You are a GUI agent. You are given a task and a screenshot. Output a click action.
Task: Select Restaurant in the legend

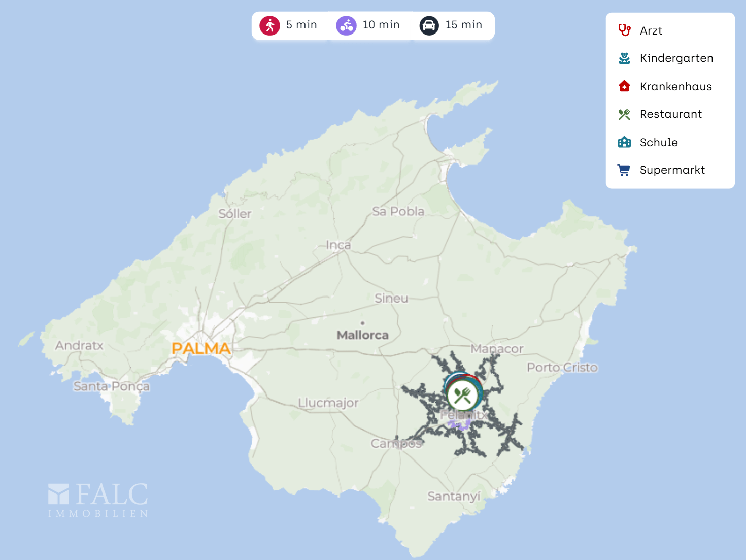pyautogui.click(x=670, y=114)
